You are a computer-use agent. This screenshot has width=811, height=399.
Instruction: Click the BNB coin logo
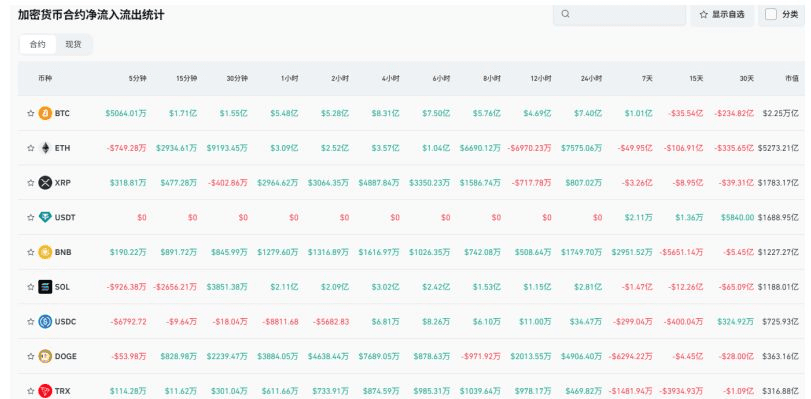click(x=46, y=252)
